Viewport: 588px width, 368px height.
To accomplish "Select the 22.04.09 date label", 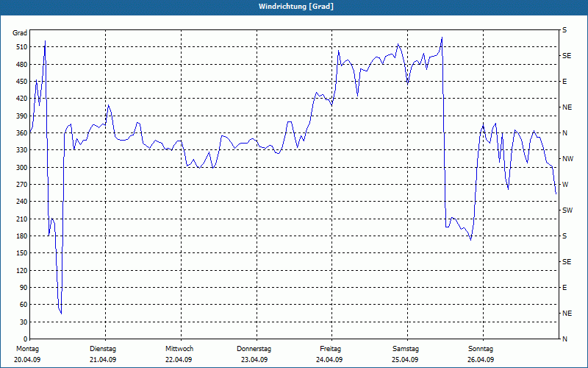I will tap(179, 360).
